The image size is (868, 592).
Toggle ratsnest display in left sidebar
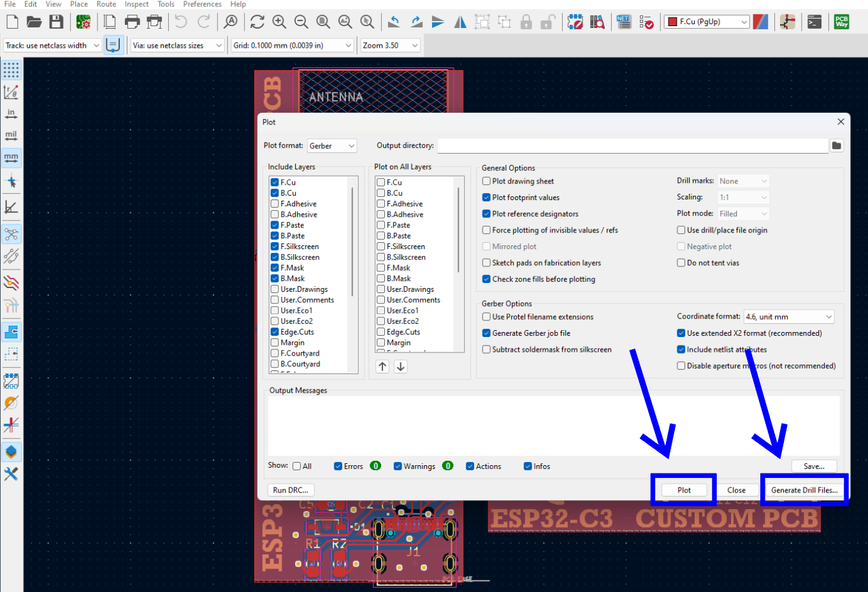click(x=11, y=235)
